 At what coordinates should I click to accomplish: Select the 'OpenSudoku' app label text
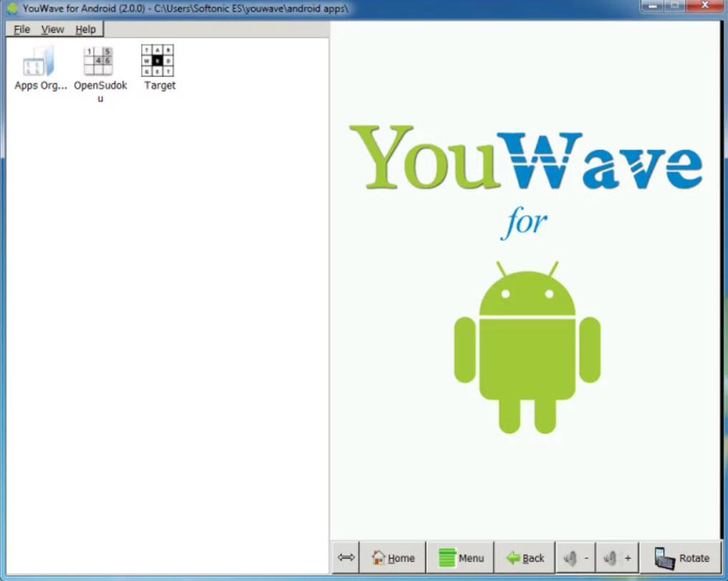point(100,92)
